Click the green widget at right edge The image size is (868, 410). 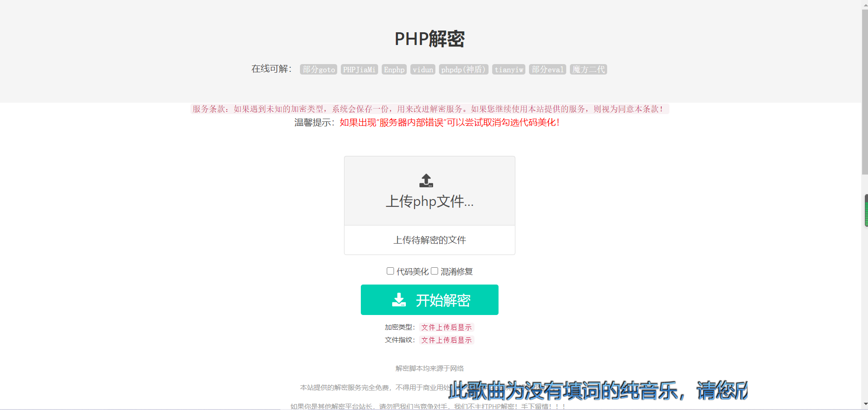click(x=866, y=210)
